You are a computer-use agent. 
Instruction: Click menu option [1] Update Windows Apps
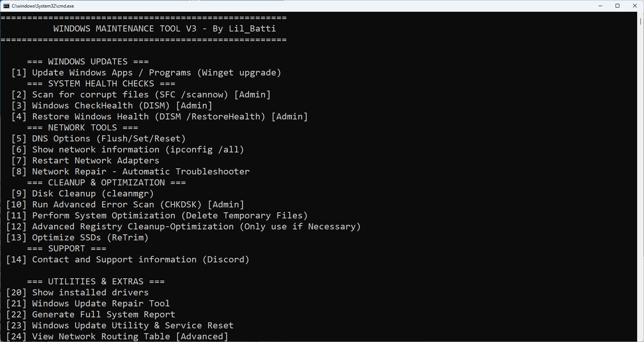pos(146,73)
